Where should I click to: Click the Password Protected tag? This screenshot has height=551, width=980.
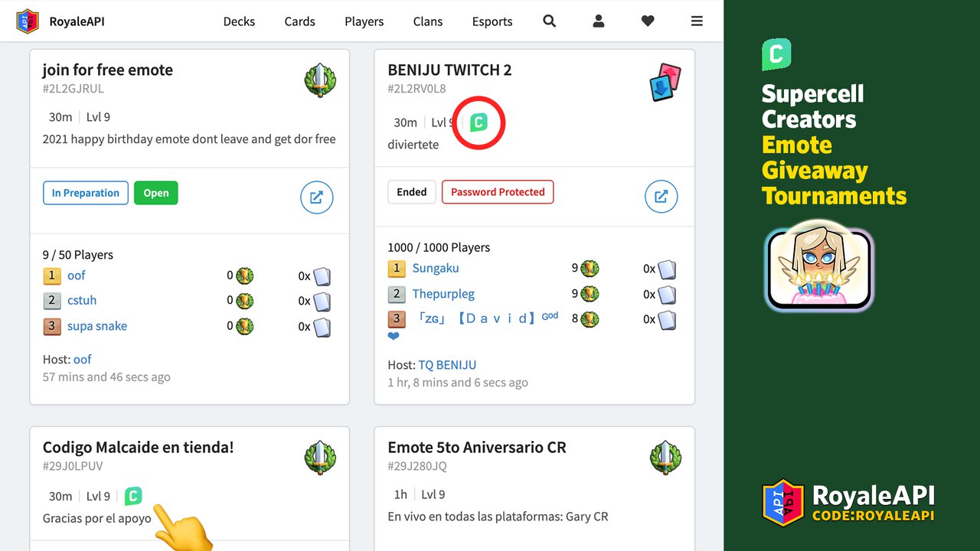click(498, 192)
